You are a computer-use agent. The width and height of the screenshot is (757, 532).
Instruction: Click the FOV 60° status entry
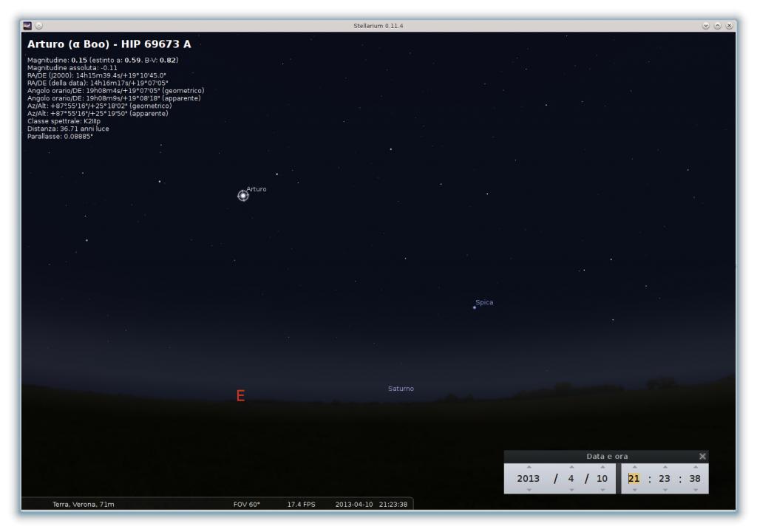coord(247,505)
